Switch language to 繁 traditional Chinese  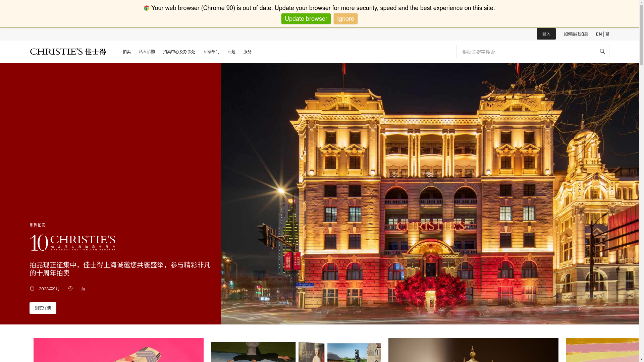click(x=607, y=34)
